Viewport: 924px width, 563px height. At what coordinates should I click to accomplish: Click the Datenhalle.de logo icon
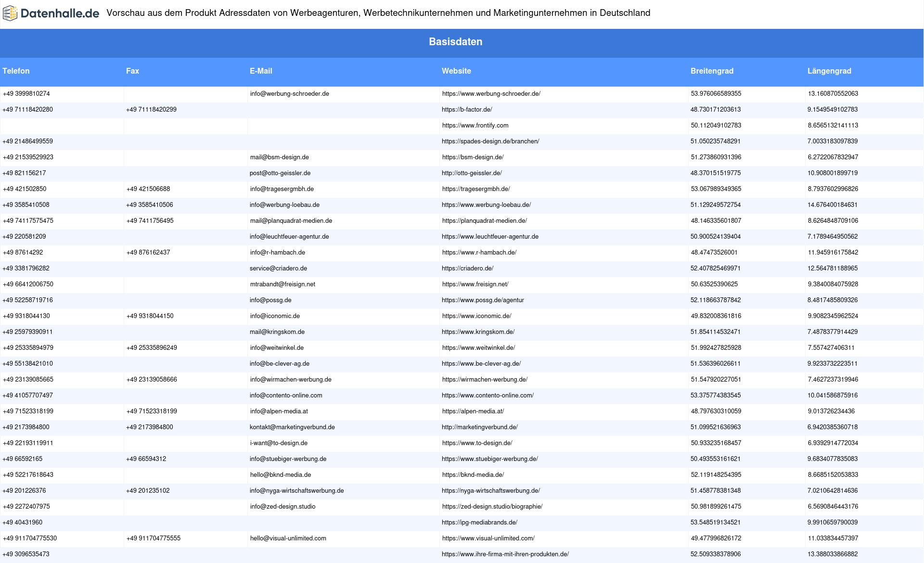coord(10,13)
